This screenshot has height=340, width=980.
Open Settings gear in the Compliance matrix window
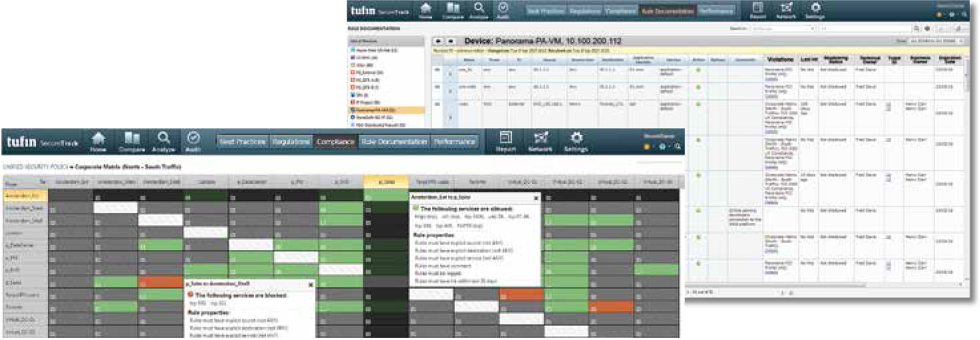pos(576,140)
